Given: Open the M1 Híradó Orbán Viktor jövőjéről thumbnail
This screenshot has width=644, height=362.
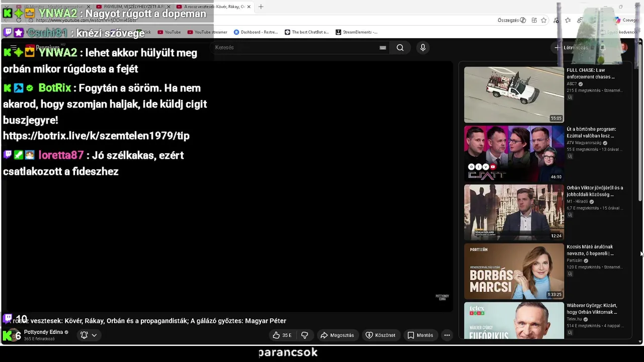Looking at the screenshot, I should 514,212.
